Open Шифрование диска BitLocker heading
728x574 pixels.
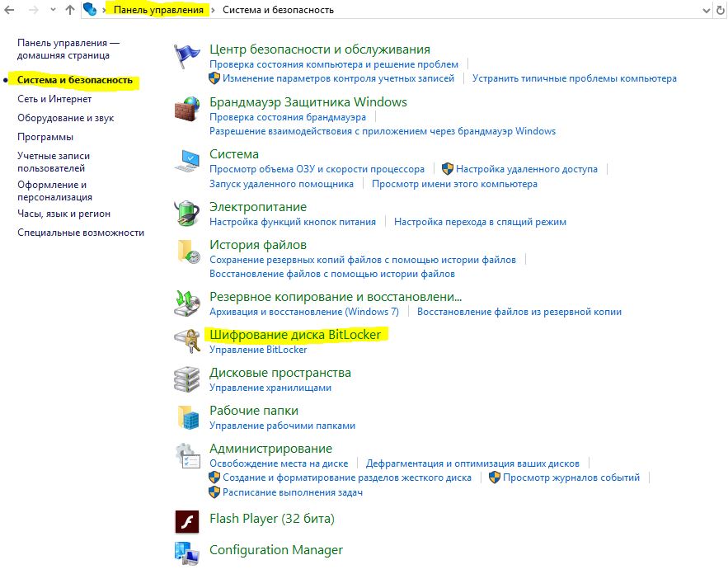pyautogui.click(x=295, y=335)
